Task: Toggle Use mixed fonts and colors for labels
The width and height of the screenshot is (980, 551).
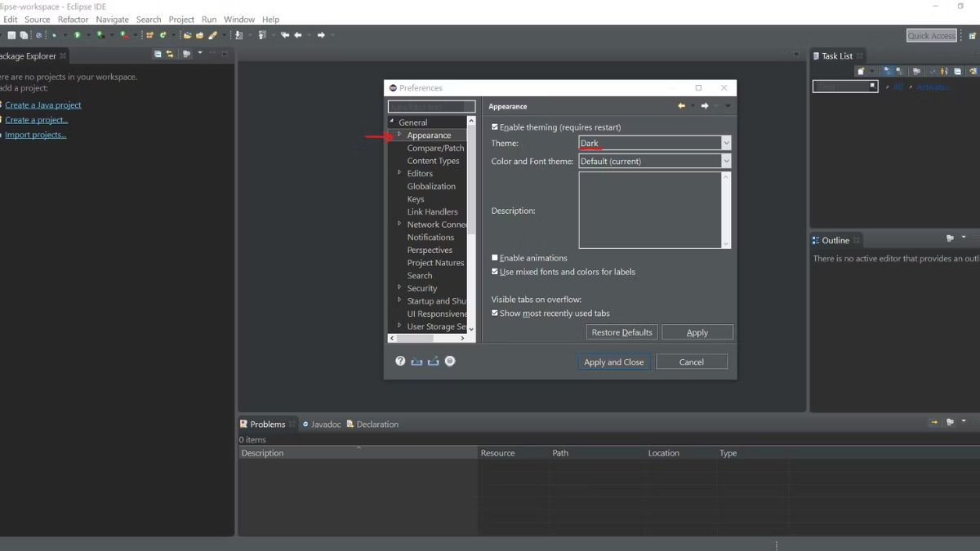Action: pos(495,272)
